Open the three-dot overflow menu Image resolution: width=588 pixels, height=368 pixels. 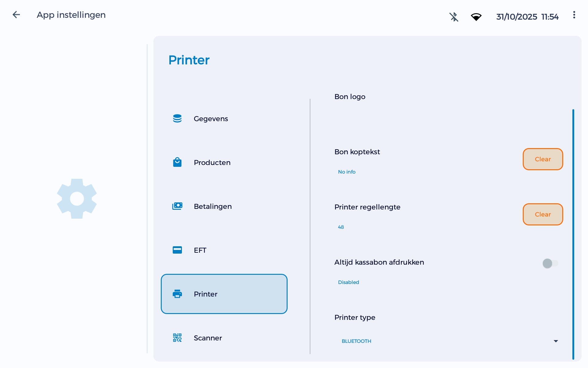pos(574,14)
